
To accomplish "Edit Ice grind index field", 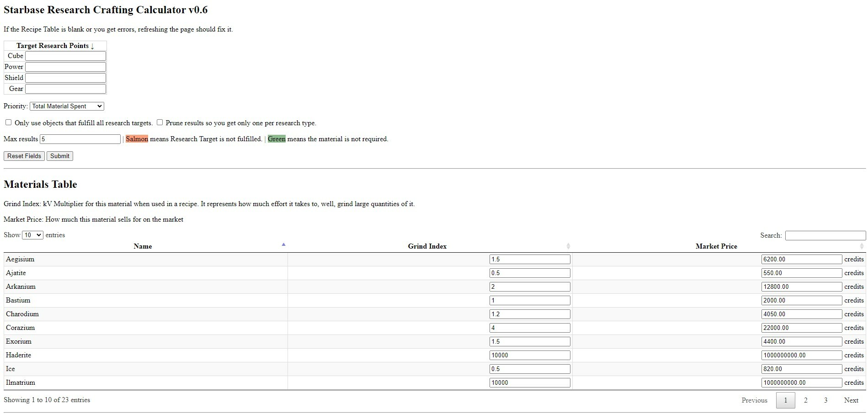I will 530,369.
